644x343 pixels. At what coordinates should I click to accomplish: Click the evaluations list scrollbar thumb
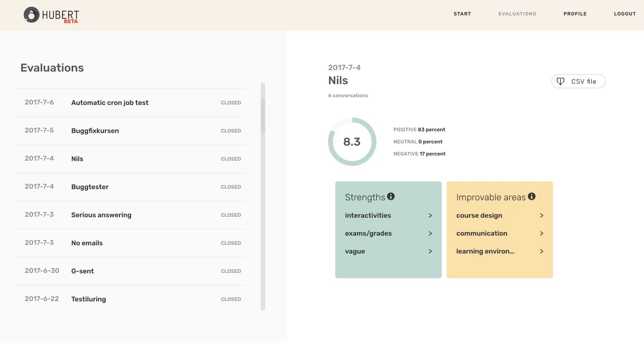[263, 116]
